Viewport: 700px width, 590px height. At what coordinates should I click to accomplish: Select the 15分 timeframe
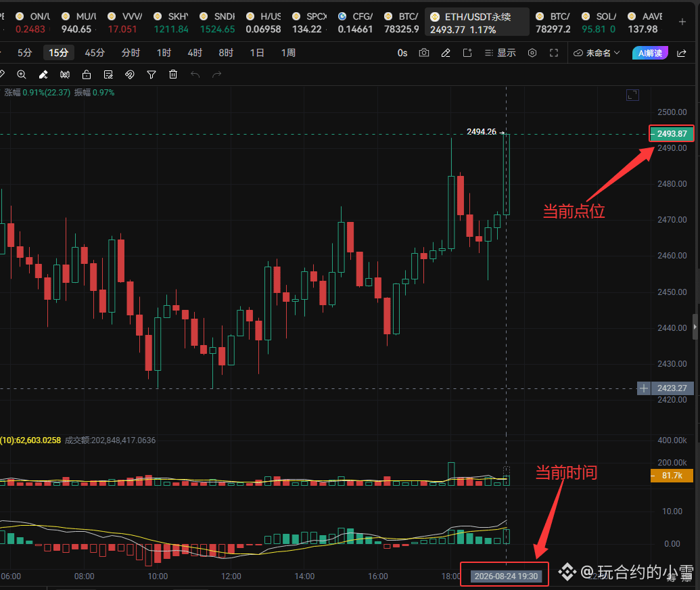(x=58, y=53)
